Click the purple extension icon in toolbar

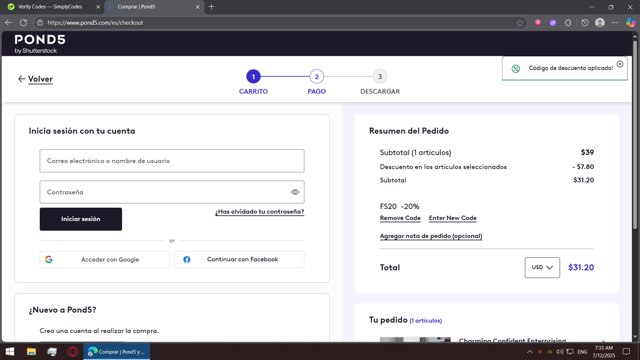(553, 23)
